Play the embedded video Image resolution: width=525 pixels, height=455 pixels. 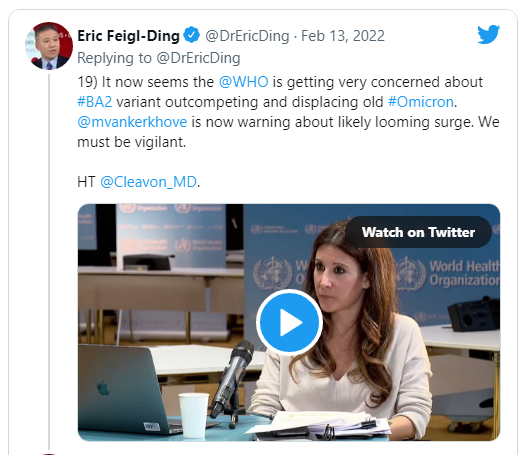click(x=289, y=322)
